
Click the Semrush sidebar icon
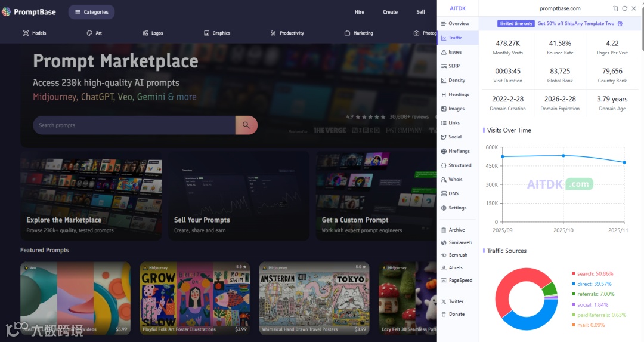[x=444, y=255]
